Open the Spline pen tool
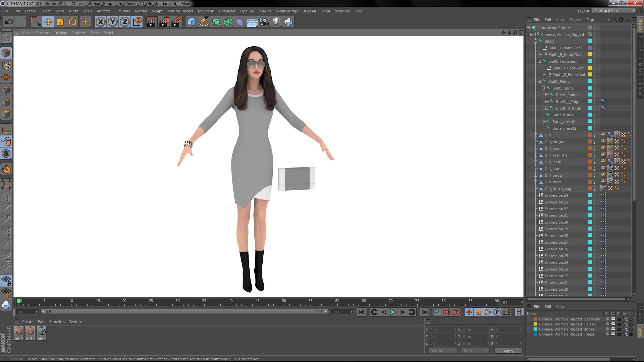644x362 pixels. [x=204, y=22]
